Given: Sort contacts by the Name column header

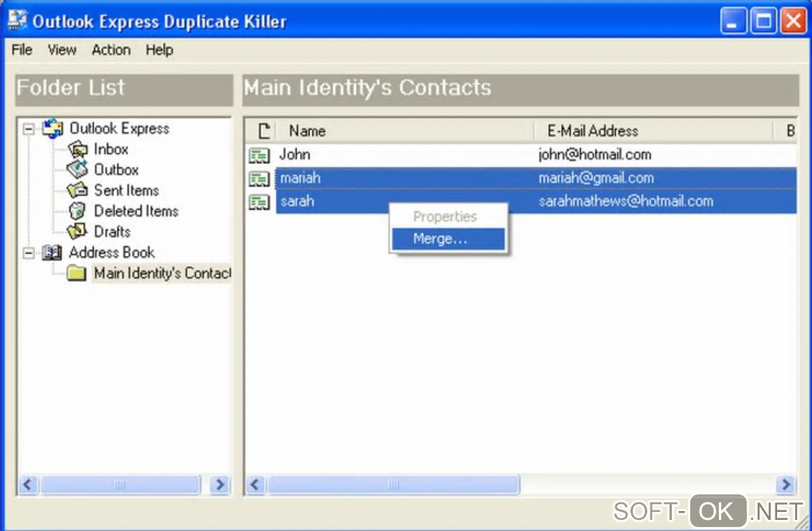Looking at the screenshot, I should click(x=405, y=131).
